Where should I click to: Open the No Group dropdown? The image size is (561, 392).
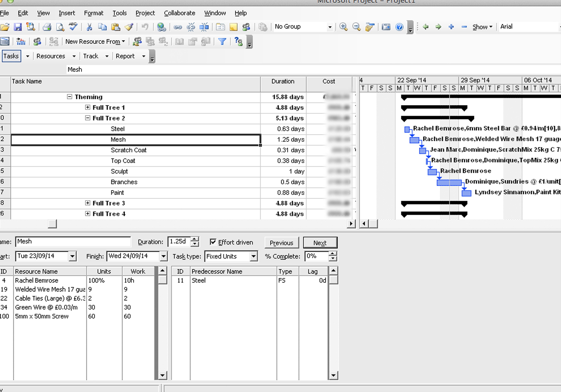pyautogui.click(x=330, y=27)
